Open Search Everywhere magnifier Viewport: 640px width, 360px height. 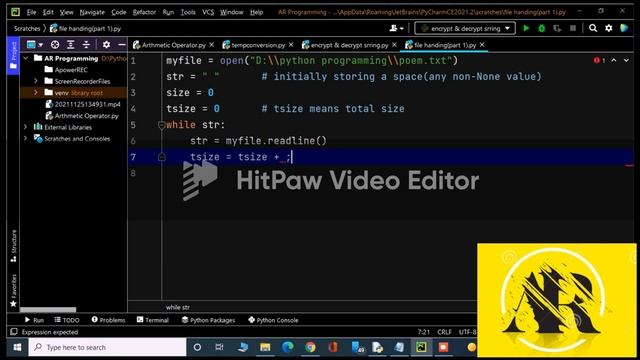tap(593, 28)
